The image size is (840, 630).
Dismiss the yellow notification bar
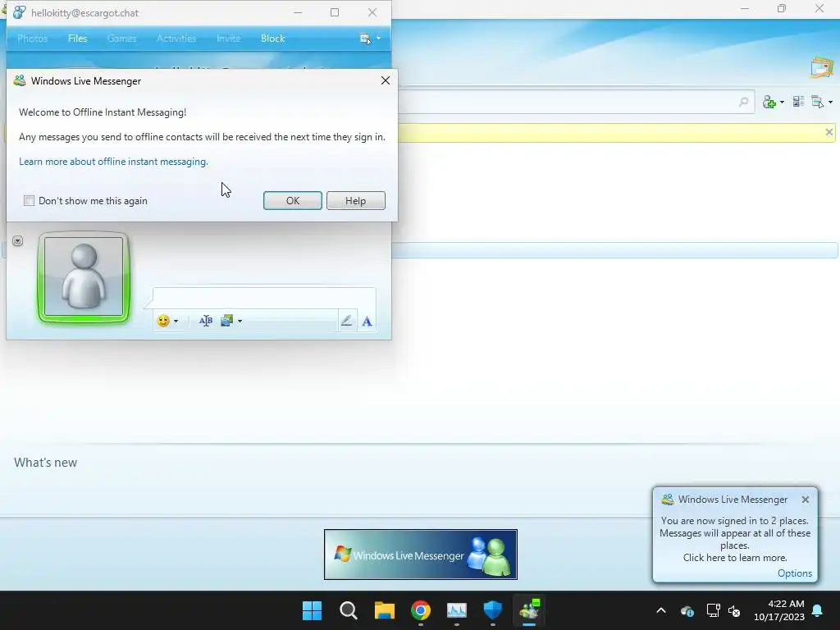click(x=829, y=132)
